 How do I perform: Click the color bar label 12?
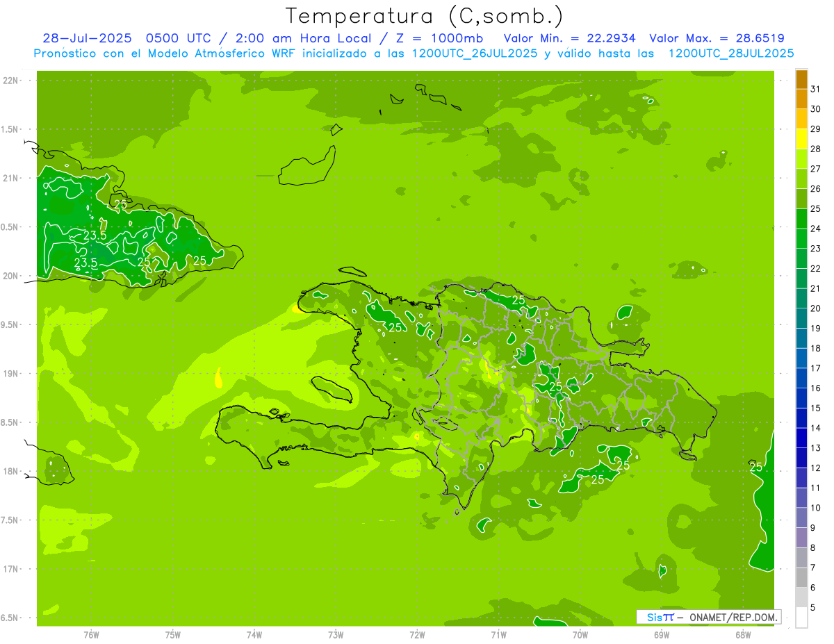coord(816,468)
